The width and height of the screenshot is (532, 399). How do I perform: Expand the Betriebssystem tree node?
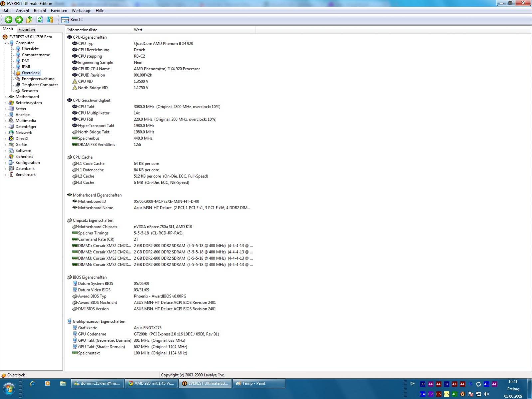click(x=5, y=103)
